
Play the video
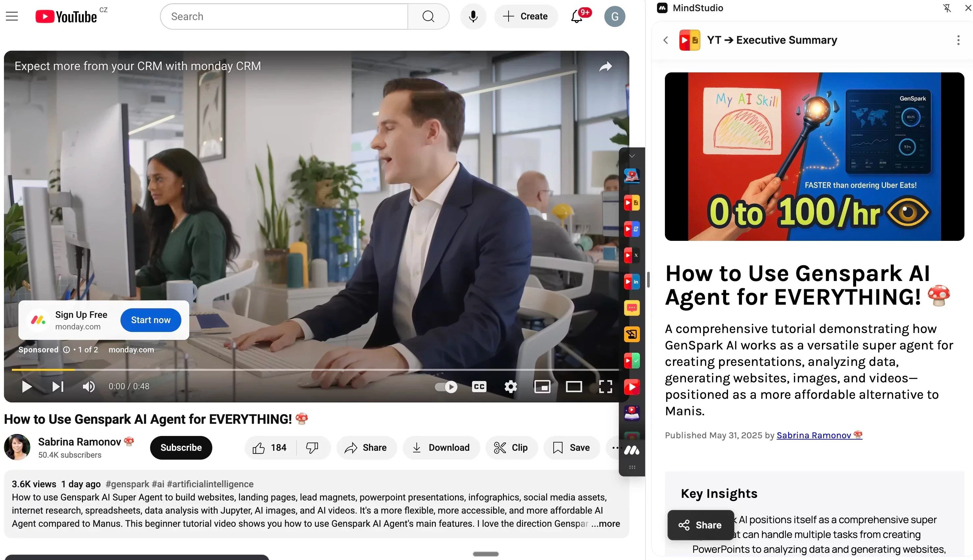click(x=27, y=386)
